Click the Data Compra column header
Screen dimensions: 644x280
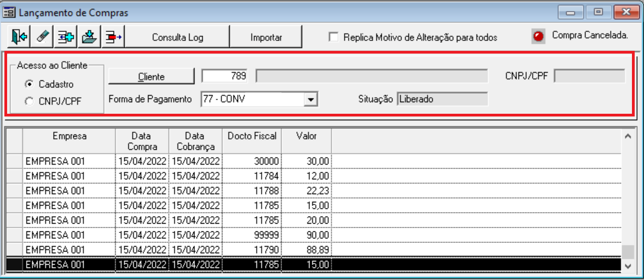point(142,141)
